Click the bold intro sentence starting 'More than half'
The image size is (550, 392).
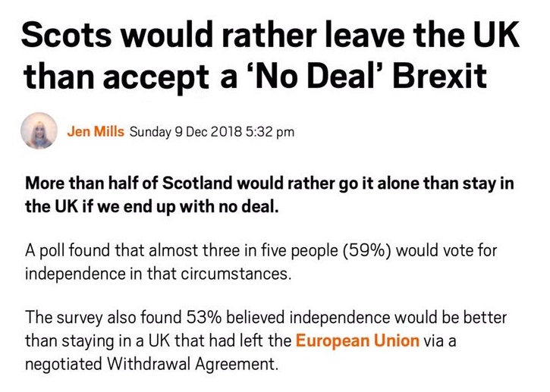pos(269,195)
